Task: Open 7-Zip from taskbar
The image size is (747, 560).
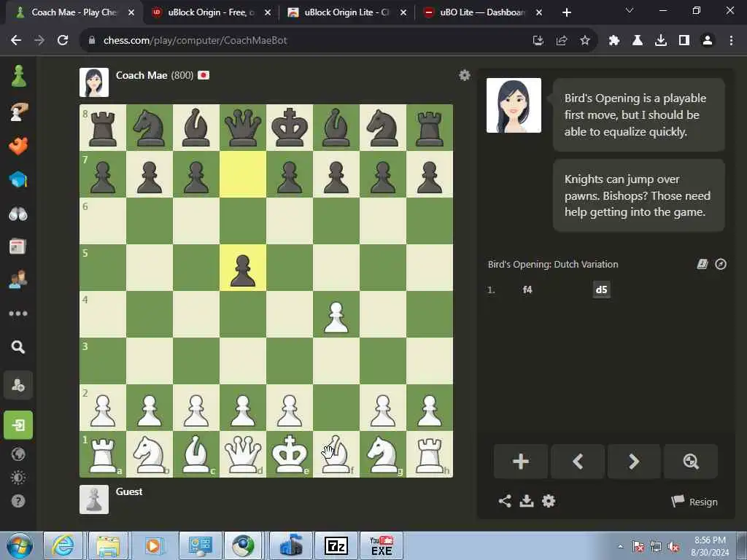Action: pos(336,545)
